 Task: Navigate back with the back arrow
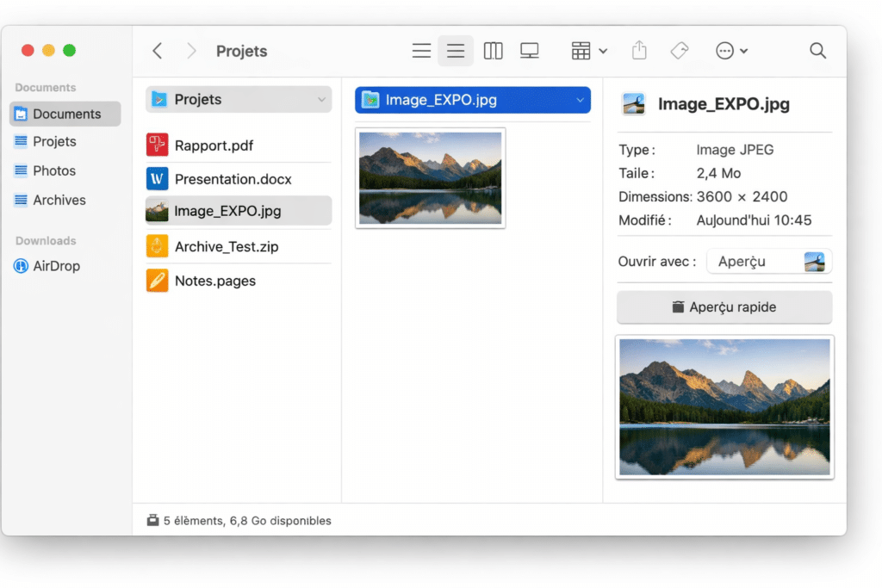157,50
